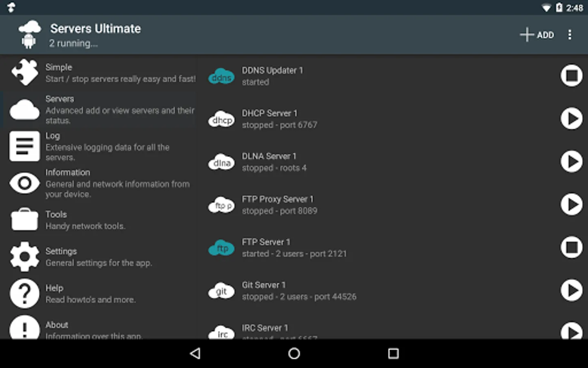Image resolution: width=588 pixels, height=368 pixels.
Task: Tap the Android home navigation button
Action: click(x=294, y=353)
